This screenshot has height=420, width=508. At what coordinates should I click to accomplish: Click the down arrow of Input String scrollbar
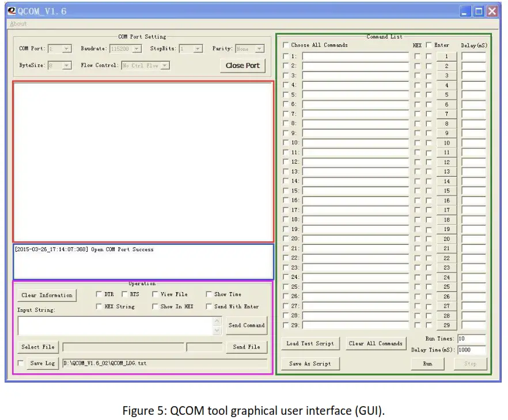[x=217, y=331]
